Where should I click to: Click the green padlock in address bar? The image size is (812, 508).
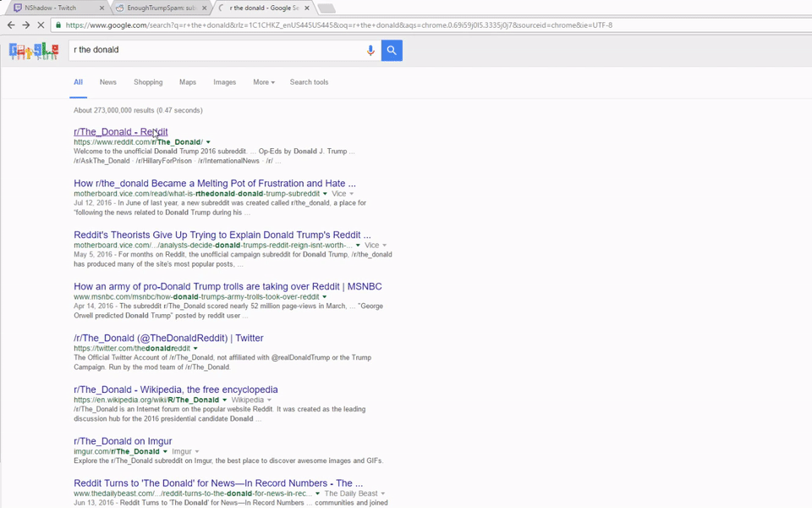point(58,25)
